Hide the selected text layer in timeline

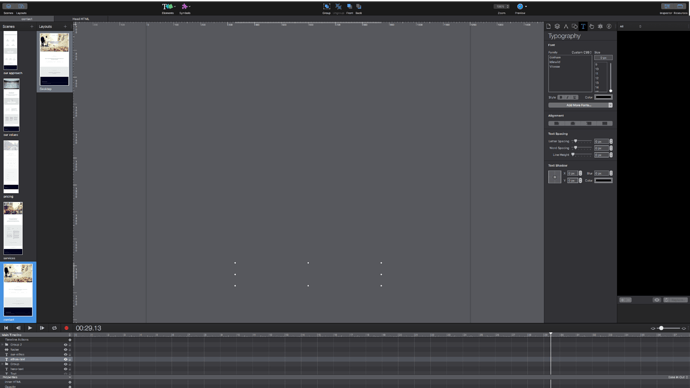pos(66,359)
